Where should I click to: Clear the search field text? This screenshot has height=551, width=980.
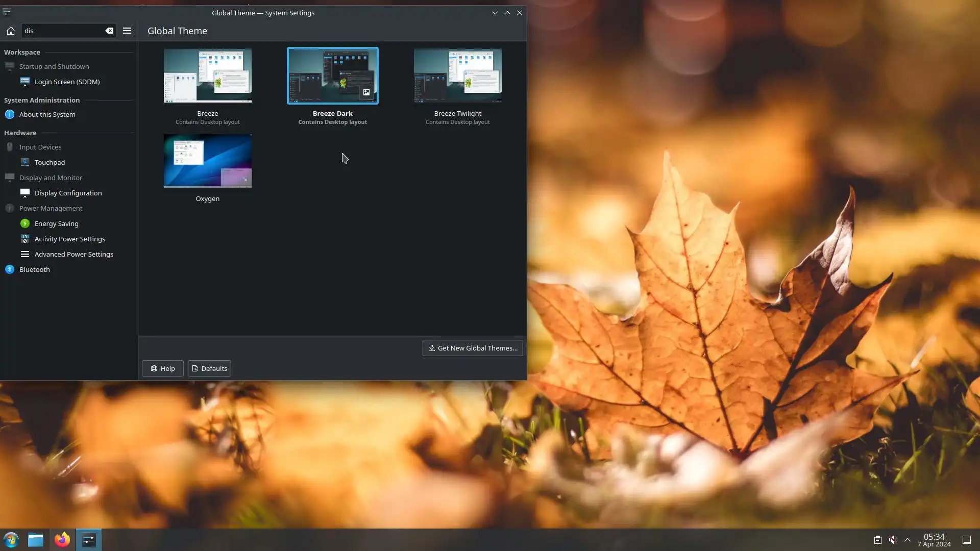click(x=109, y=31)
